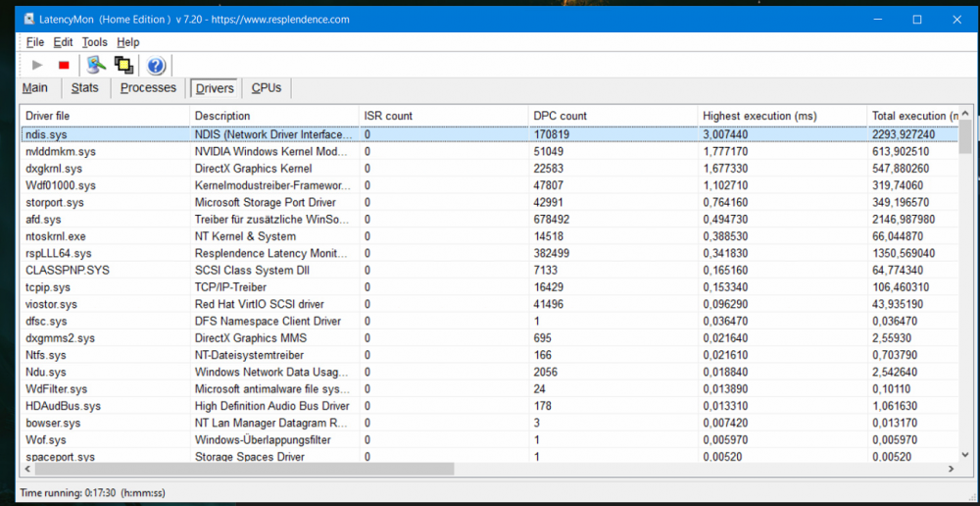Viewport: 980px width, 506px height.
Task: Switch to the CPUs tab
Action: (x=267, y=87)
